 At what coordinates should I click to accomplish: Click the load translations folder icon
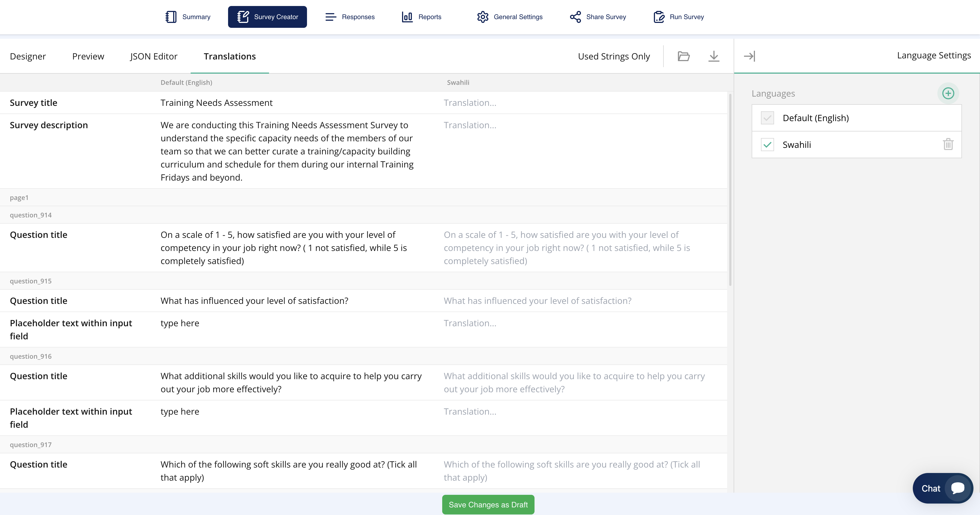684,56
